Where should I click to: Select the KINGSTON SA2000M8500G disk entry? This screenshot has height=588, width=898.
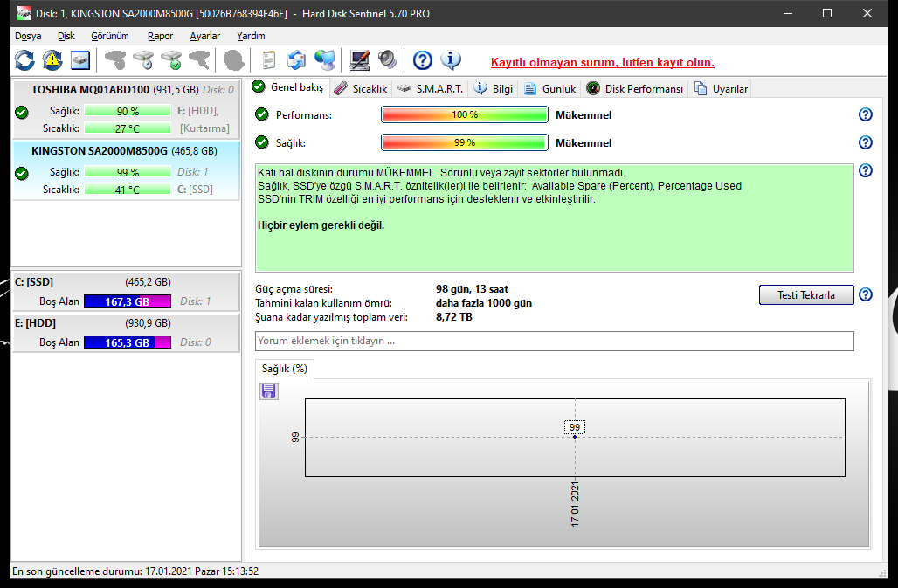pyautogui.click(x=126, y=170)
